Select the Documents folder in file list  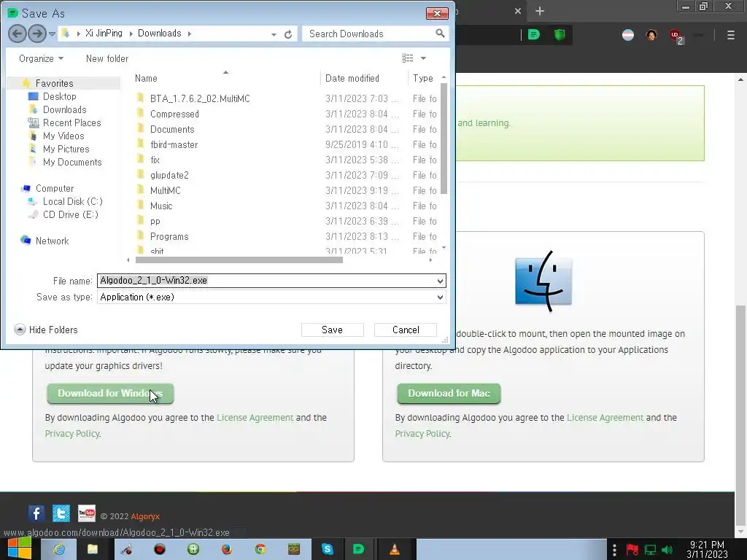pyautogui.click(x=172, y=129)
